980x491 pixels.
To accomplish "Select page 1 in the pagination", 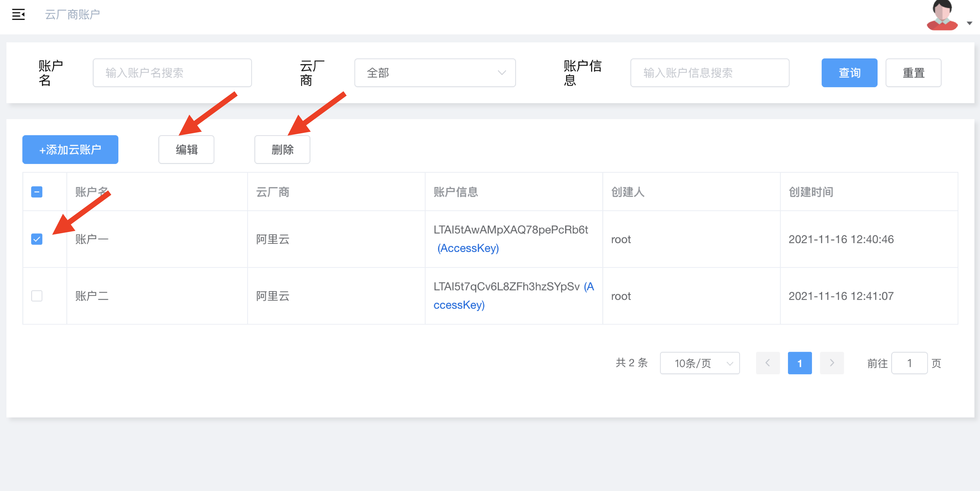I will [800, 363].
